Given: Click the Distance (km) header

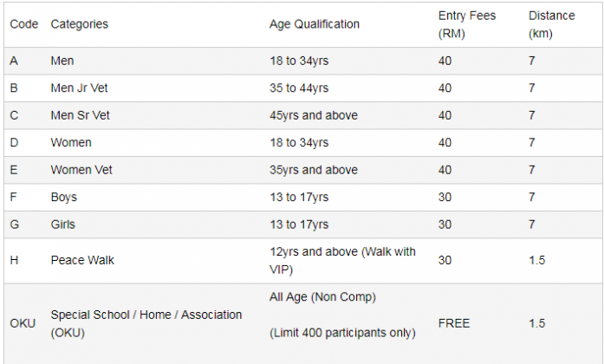Looking at the screenshot, I should 552,24.
